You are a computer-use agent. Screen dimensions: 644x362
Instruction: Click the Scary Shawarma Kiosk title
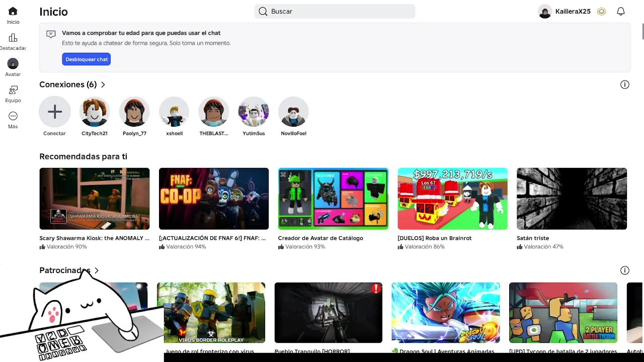pyautogui.click(x=95, y=238)
